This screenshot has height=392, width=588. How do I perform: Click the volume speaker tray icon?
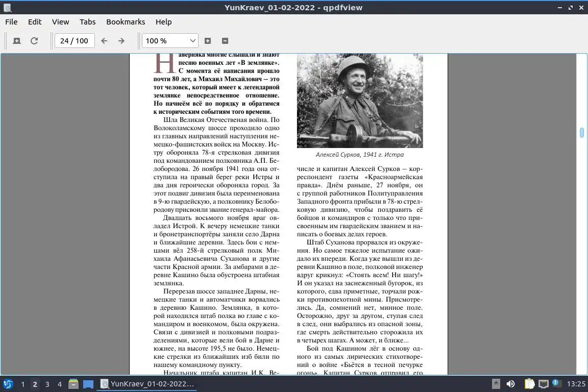click(510, 384)
